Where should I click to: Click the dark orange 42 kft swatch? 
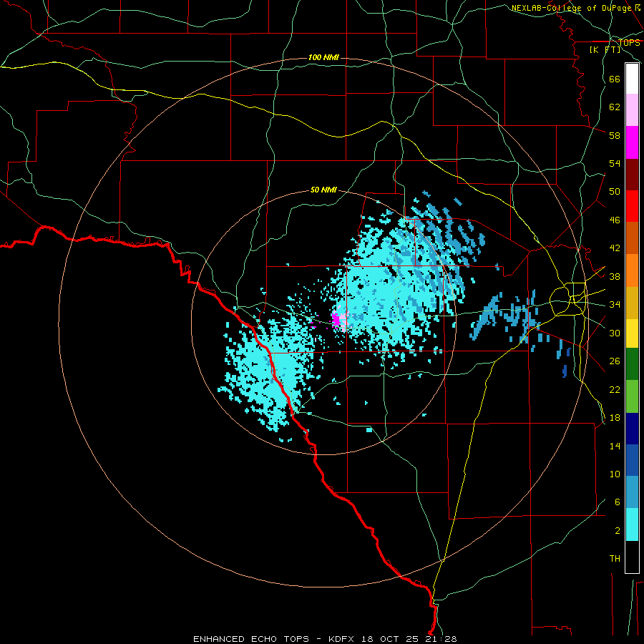632,238
